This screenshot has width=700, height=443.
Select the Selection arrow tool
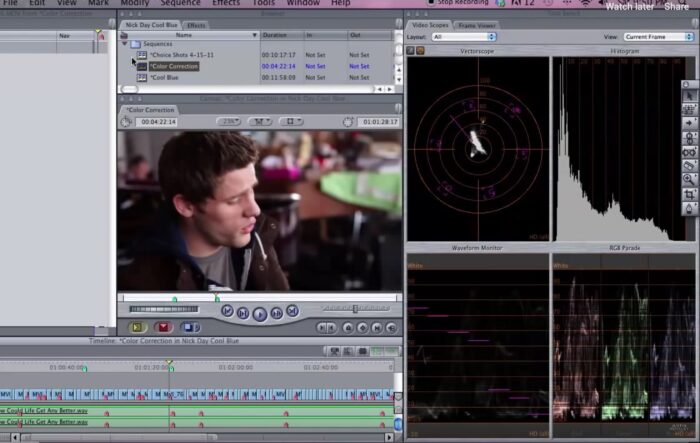pos(689,96)
